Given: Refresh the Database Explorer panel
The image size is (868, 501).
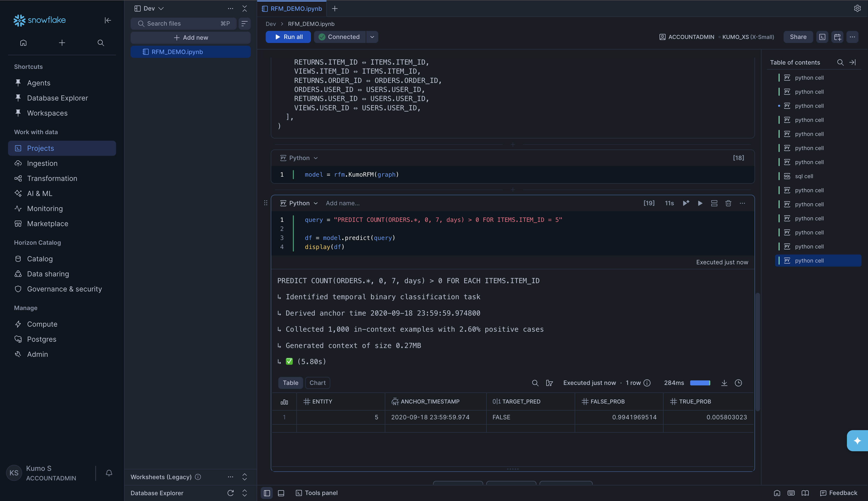Looking at the screenshot, I should tap(230, 493).
